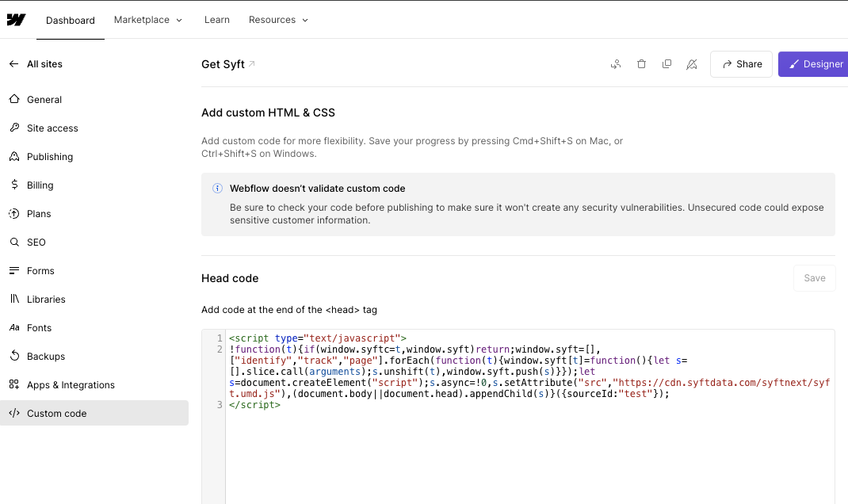Navigate to the Backups section
The image size is (848, 504).
[x=46, y=357]
